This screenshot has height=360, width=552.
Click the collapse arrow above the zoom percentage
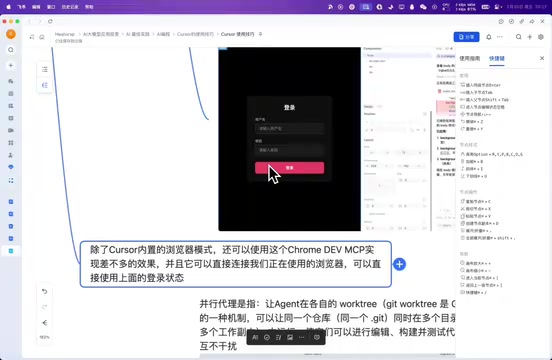click(x=44, y=323)
